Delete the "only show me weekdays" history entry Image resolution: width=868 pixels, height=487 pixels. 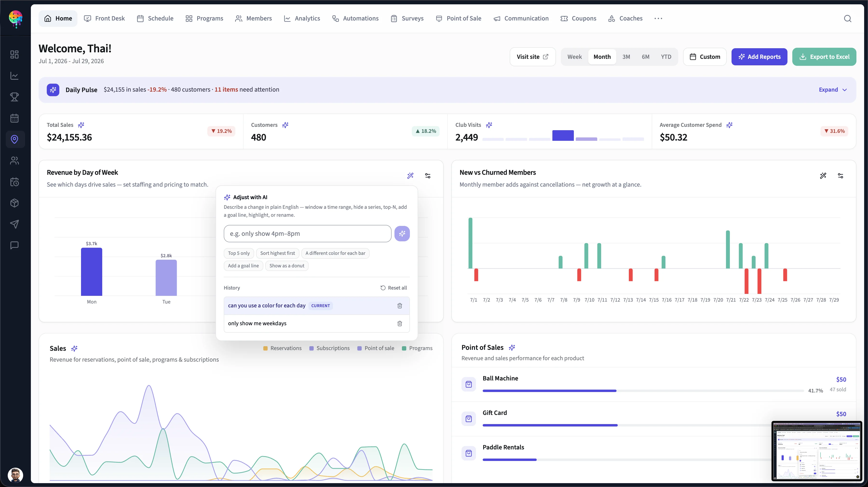click(x=400, y=324)
